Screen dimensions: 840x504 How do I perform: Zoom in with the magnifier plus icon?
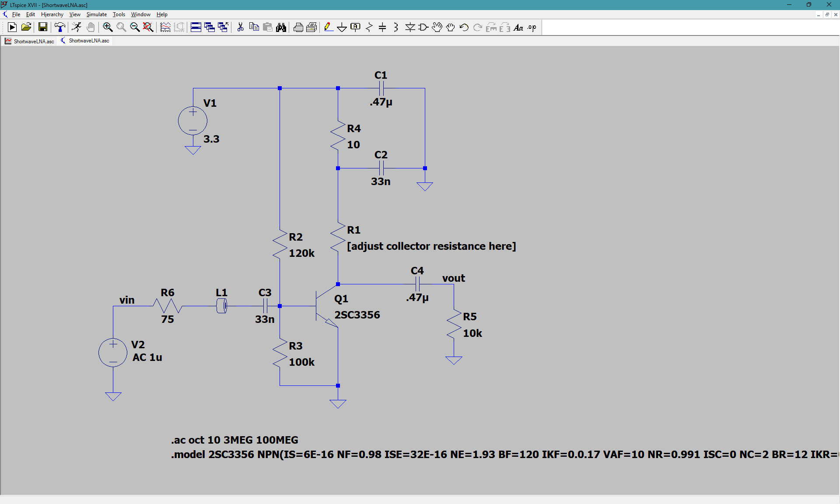point(108,28)
